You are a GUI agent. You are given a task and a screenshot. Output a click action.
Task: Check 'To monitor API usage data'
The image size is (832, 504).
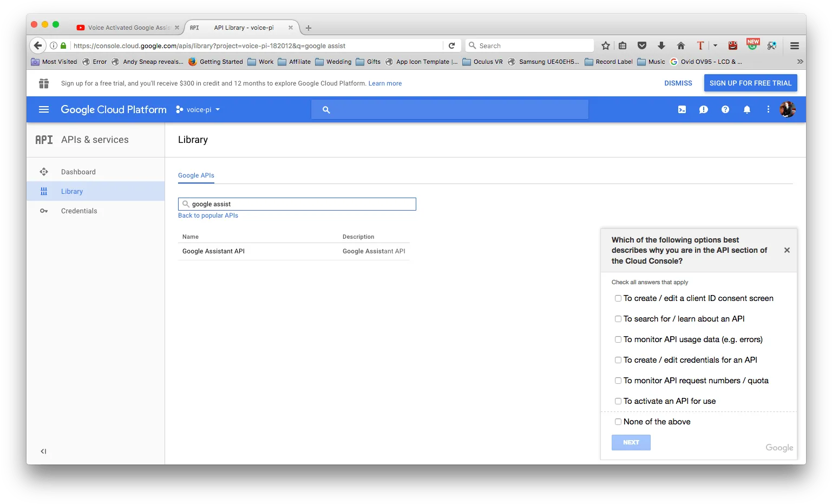click(618, 339)
